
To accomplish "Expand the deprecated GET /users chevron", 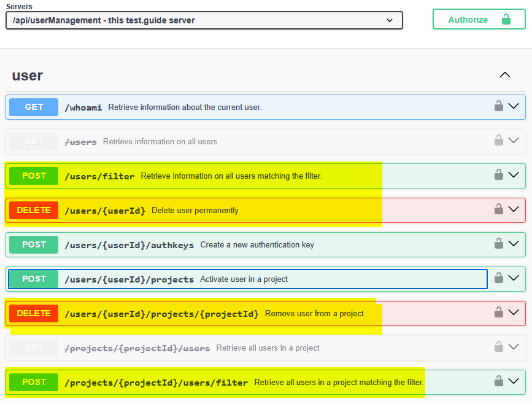I will (514, 140).
